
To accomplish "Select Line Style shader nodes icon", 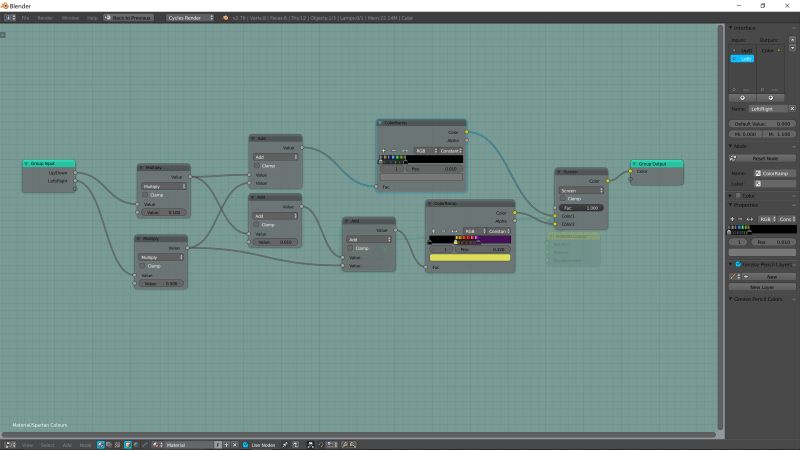I will 145,445.
